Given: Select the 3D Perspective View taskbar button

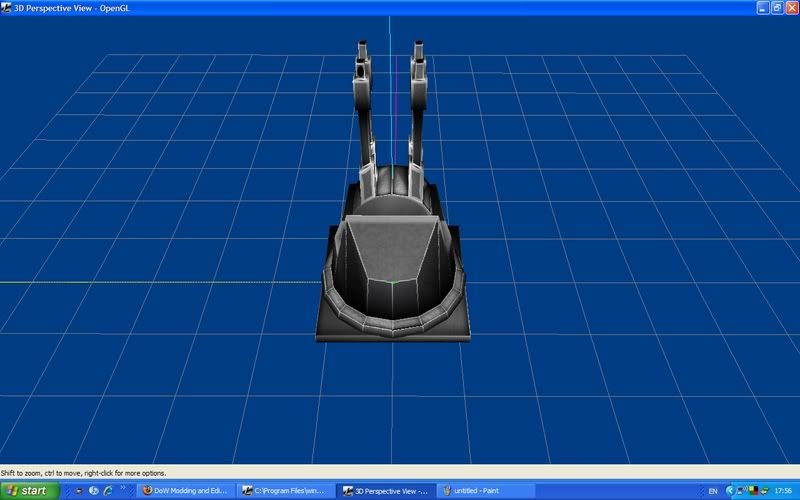Looking at the screenshot, I should tap(384, 491).
